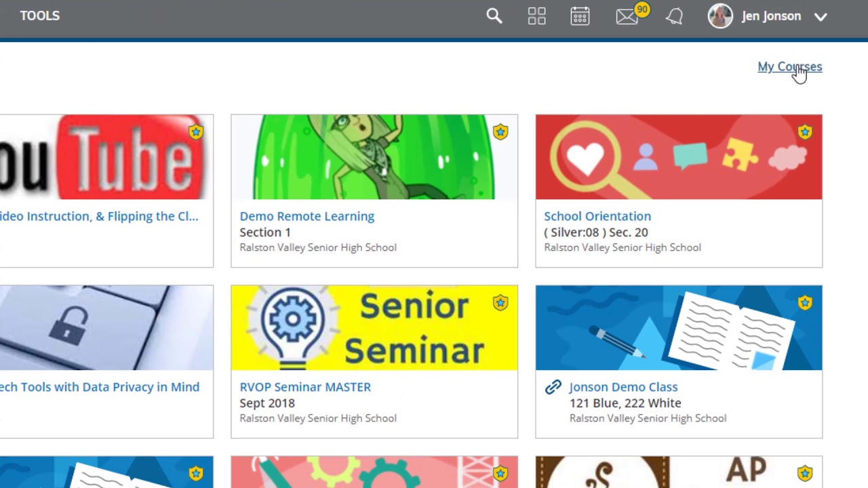
Task: Click the link icon beside Jonson Demo Class
Action: tap(553, 387)
